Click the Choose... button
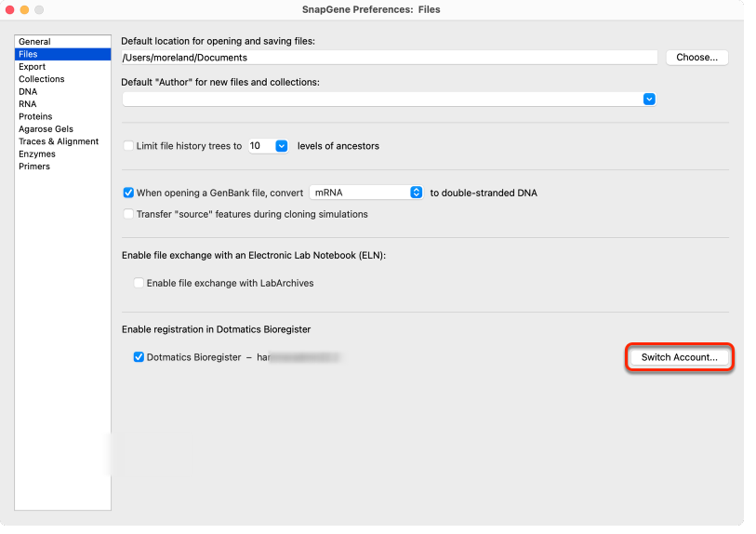Image resolution: width=756 pixels, height=534 pixels. pyautogui.click(x=696, y=58)
